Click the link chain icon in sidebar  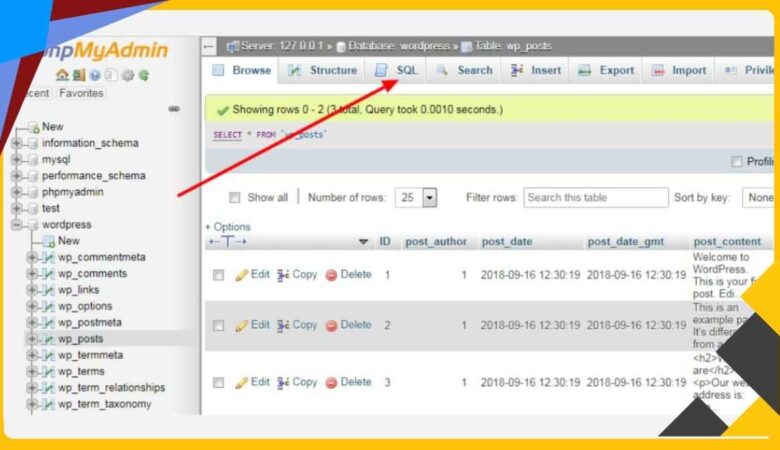pyautogui.click(x=174, y=108)
